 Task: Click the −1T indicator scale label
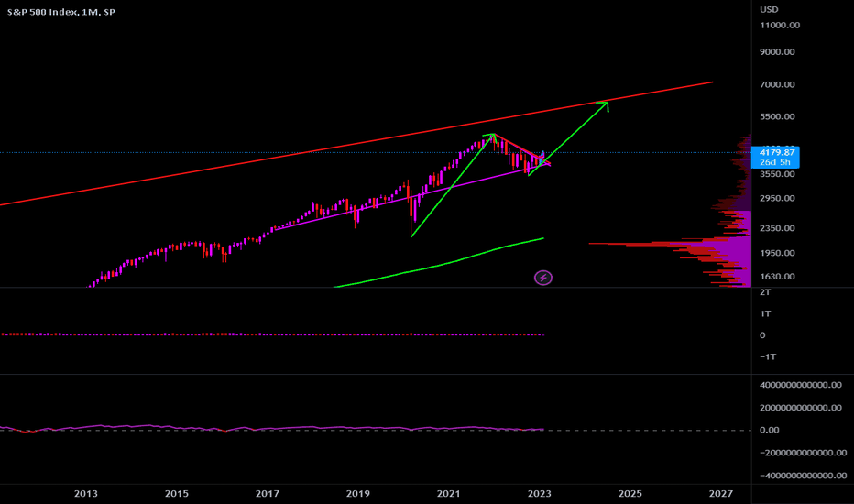click(768, 356)
